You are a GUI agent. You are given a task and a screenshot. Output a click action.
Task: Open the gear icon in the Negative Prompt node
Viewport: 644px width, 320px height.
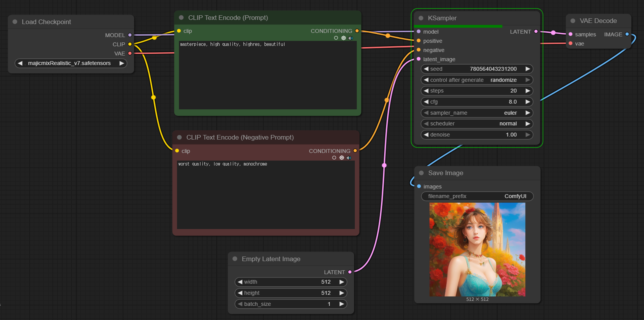(x=342, y=158)
